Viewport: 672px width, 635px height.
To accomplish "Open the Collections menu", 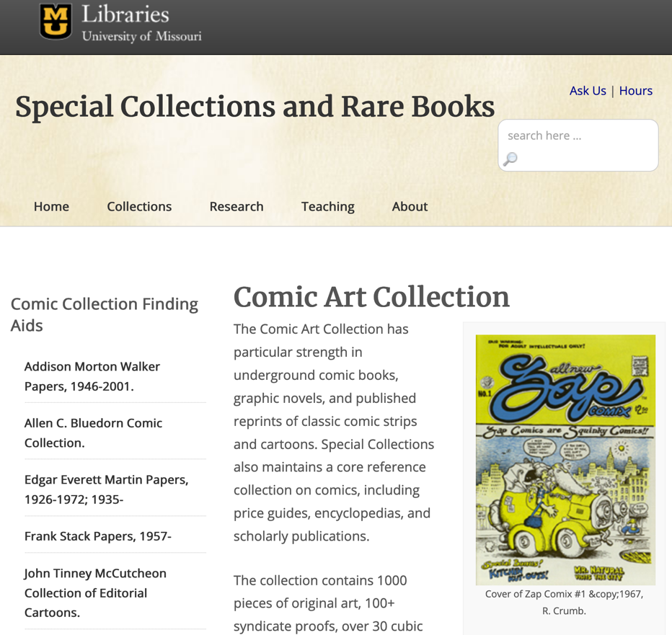I will pos(139,207).
